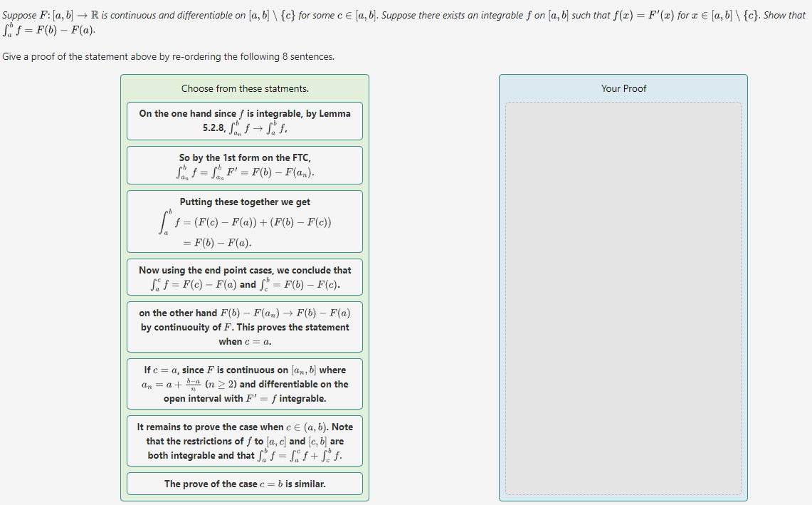812x505 pixels.
Task: Select the 'Putting these together we get' statement
Action: tap(245, 221)
